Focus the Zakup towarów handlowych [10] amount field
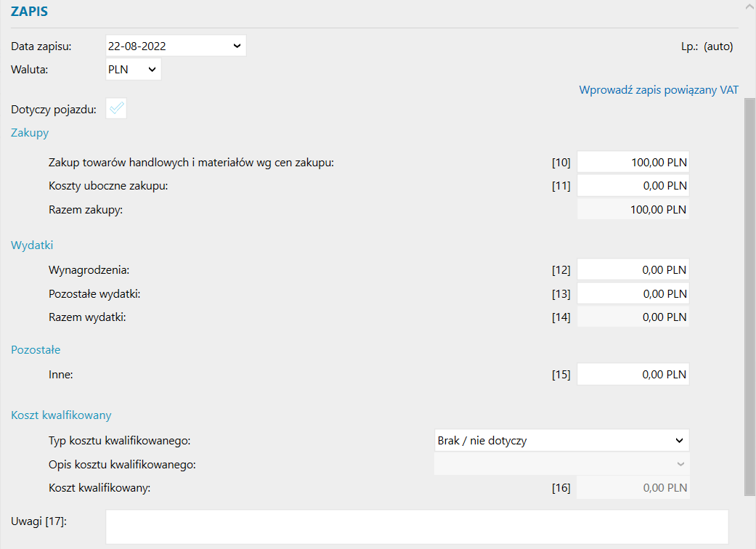This screenshot has height=549, width=756. (633, 162)
